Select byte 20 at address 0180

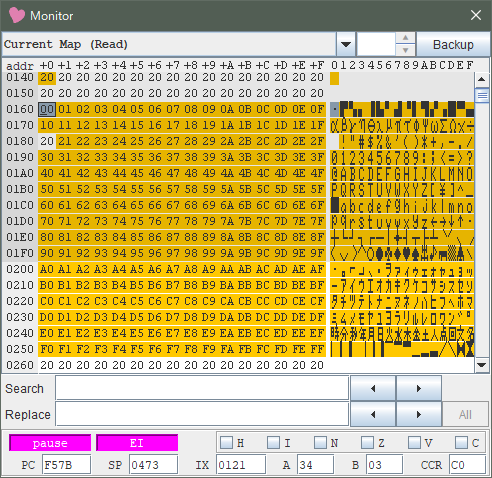click(47, 141)
